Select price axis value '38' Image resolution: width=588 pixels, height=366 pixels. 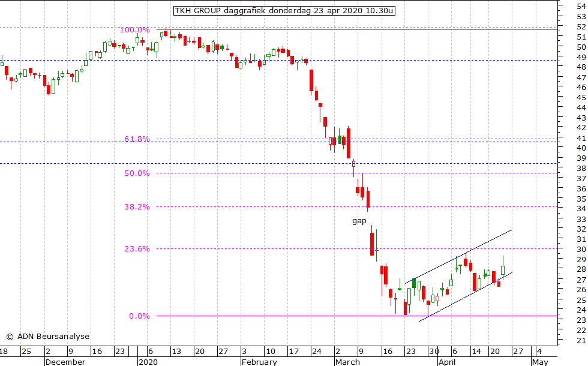581,169
